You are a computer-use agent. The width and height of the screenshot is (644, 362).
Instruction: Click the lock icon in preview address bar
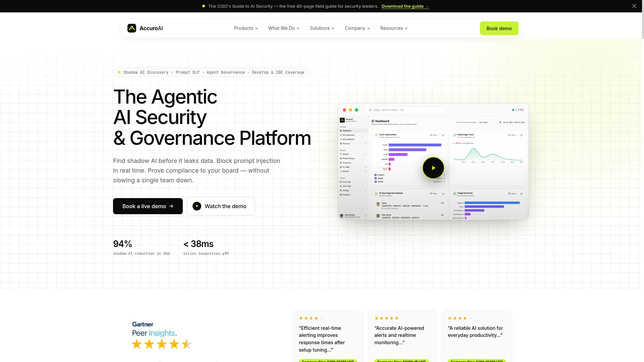pos(370,110)
